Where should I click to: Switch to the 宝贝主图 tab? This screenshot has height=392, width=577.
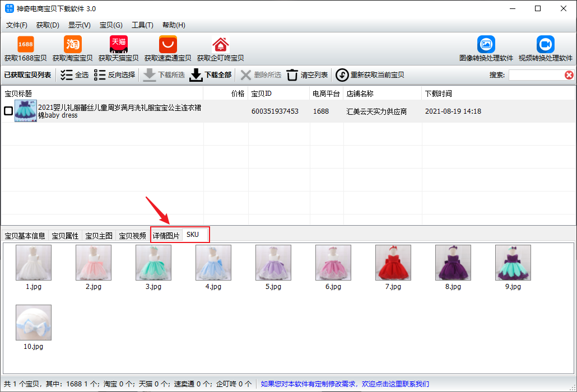(x=99, y=236)
